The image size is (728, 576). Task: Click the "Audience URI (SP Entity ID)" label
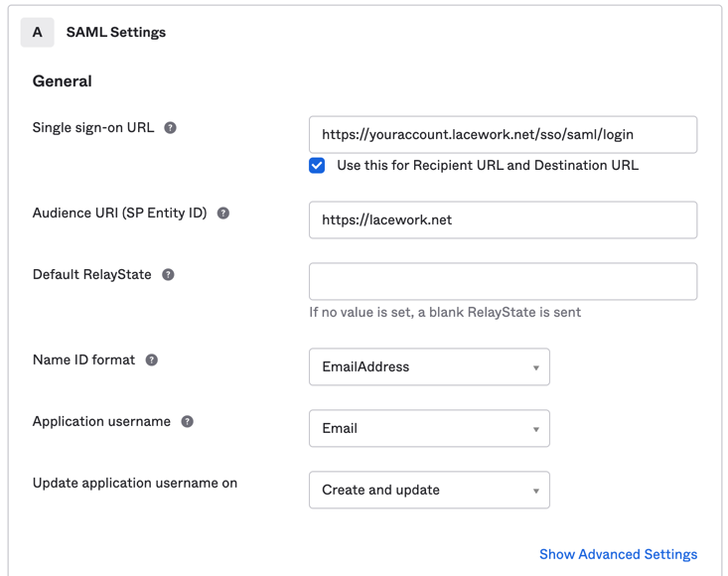tap(119, 214)
